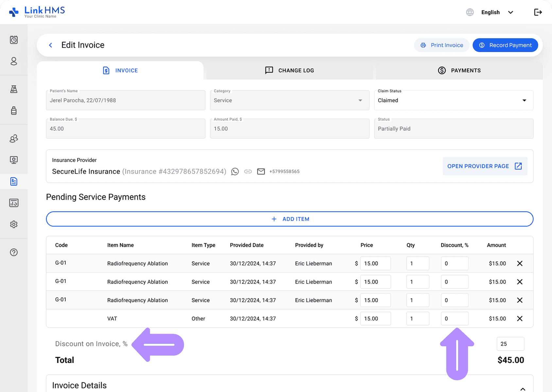
Task: Click the phone number +5799558565
Action: 285,171
